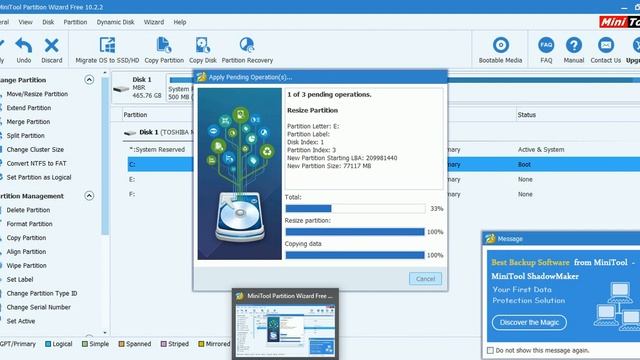640x360 pixels.
Task: Click the Mirrored legend color swatch
Action: 201,344
